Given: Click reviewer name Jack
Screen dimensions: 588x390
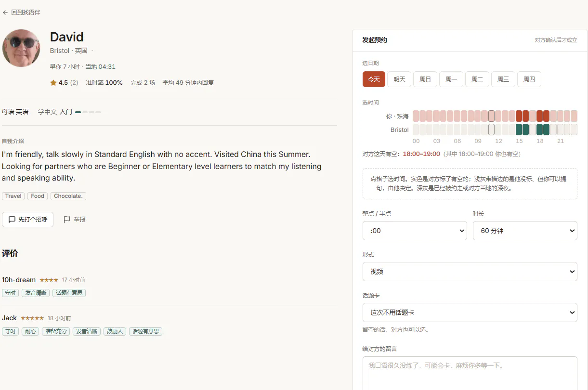Looking at the screenshot, I should tap(9, 318).
